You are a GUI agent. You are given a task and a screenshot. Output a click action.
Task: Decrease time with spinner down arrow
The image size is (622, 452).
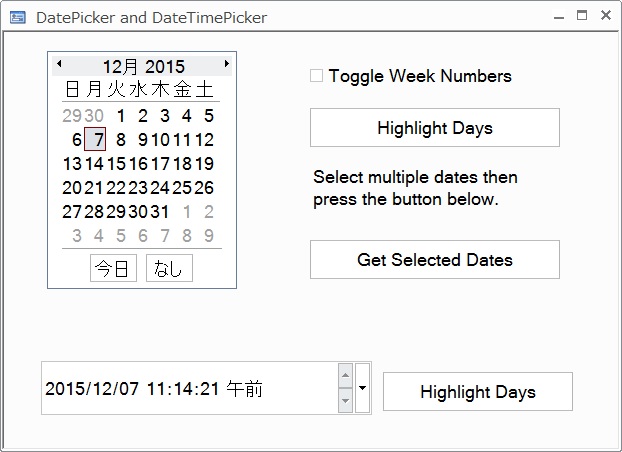click(346, 400)
